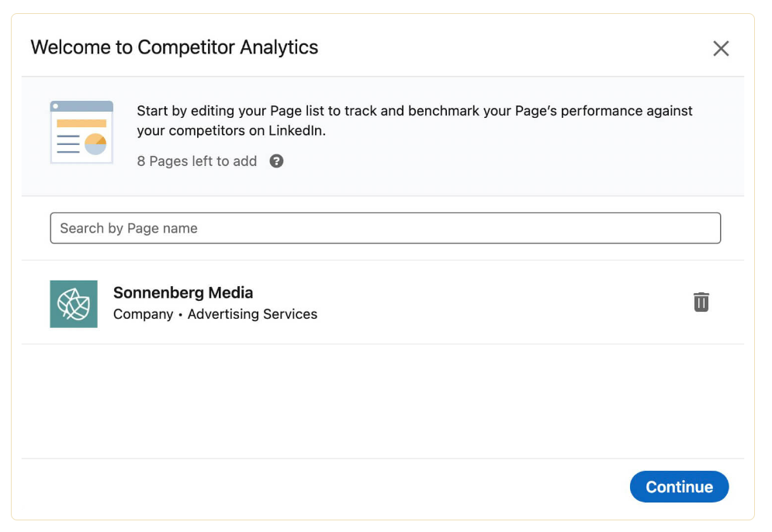This screenshot has width=772, height=532.
Task: Click the analytics page illustration icon
Action: coord(81,132)
